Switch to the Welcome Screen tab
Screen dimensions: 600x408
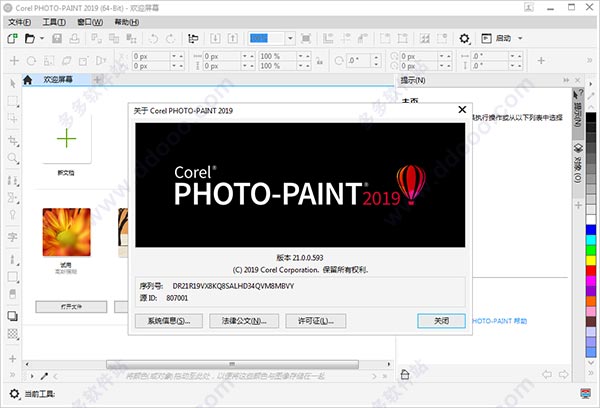58,80
